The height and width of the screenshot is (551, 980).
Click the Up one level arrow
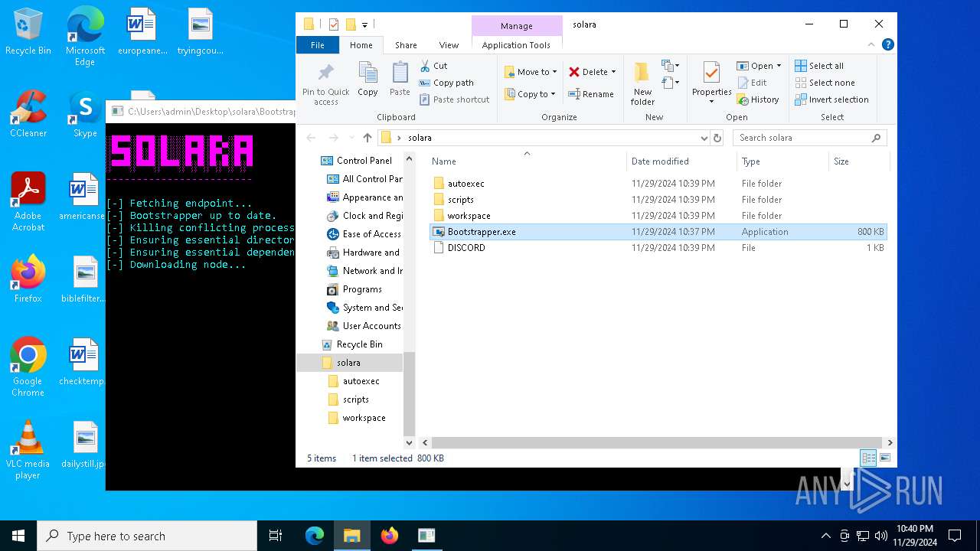click(367, 138)
